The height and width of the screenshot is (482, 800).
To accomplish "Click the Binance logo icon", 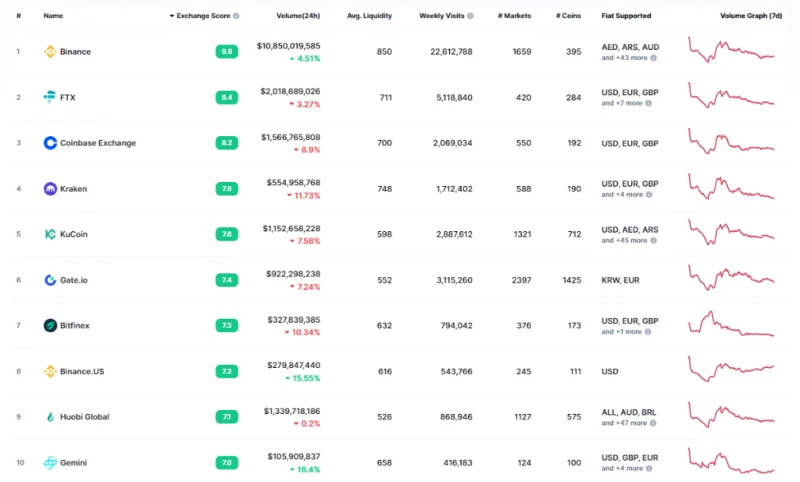I will click(x=50, y=52).
